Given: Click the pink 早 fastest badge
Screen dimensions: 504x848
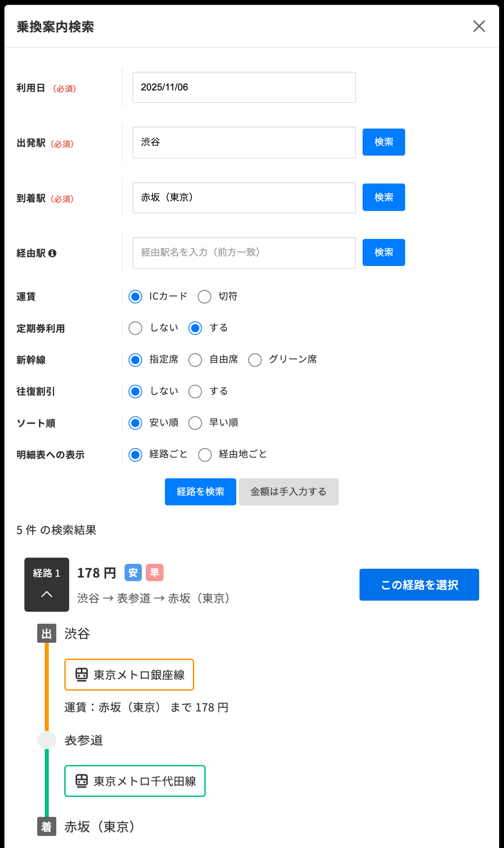Looking at the screenshot, I should pyautogui.click(x=154, y=573).
